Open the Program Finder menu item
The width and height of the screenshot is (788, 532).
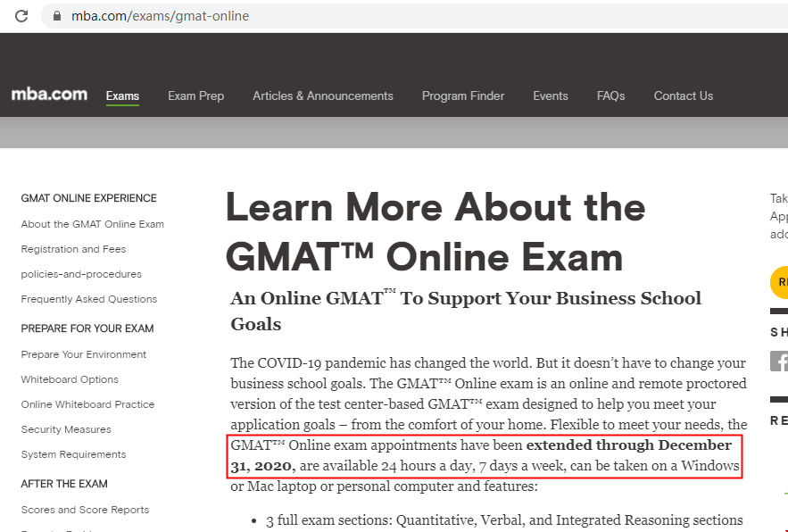point(463,96)
